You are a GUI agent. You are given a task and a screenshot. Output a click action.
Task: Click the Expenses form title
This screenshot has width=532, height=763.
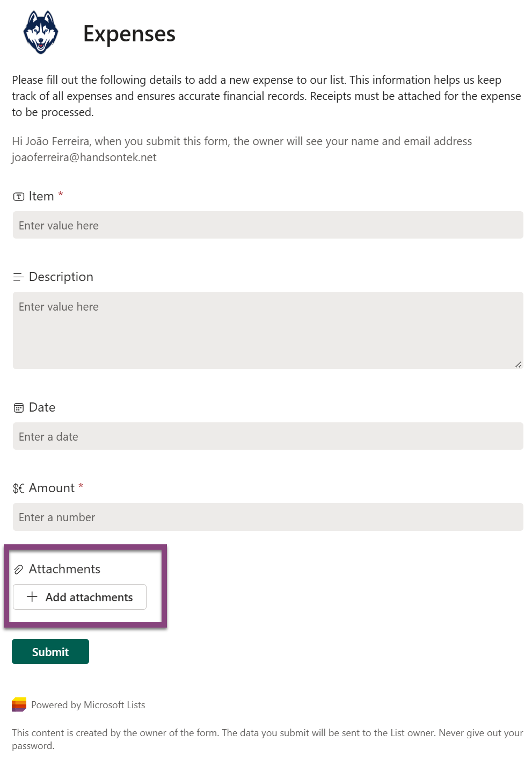coord(129,34)
